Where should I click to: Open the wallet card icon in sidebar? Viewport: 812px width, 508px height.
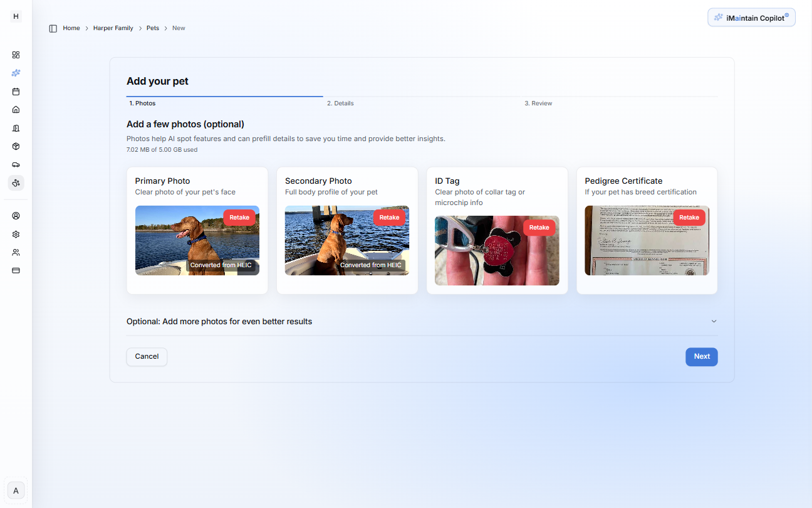pyautogui.click(x=16, y=270)
